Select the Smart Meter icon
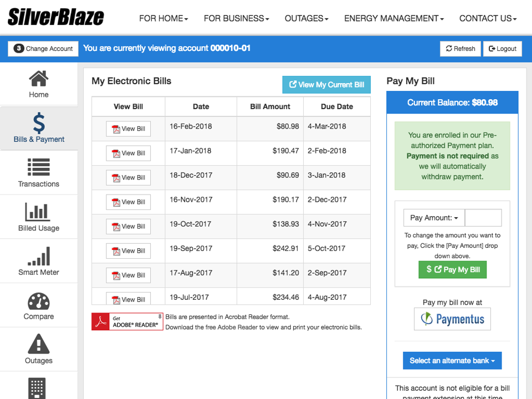532x399 pixels. 38,256
